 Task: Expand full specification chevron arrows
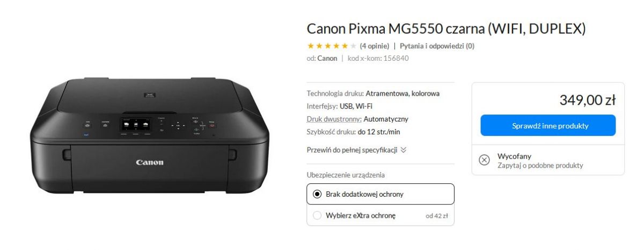click(404, 150)
